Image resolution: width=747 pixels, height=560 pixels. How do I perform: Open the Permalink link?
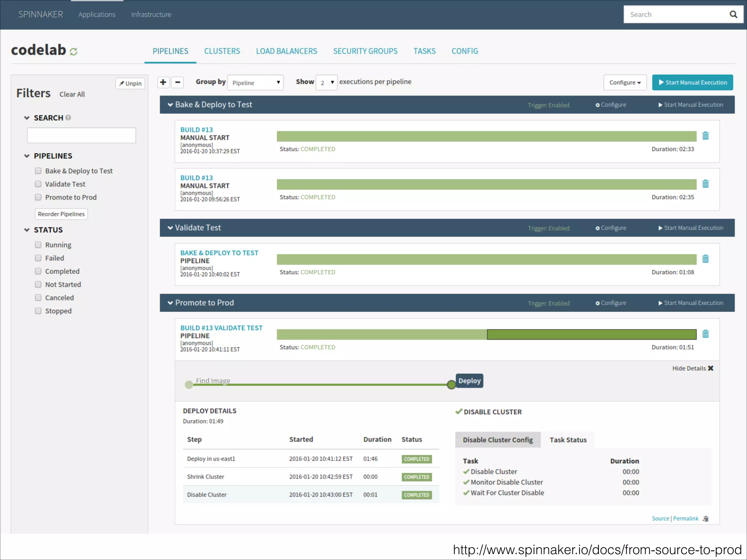point(685,518)
